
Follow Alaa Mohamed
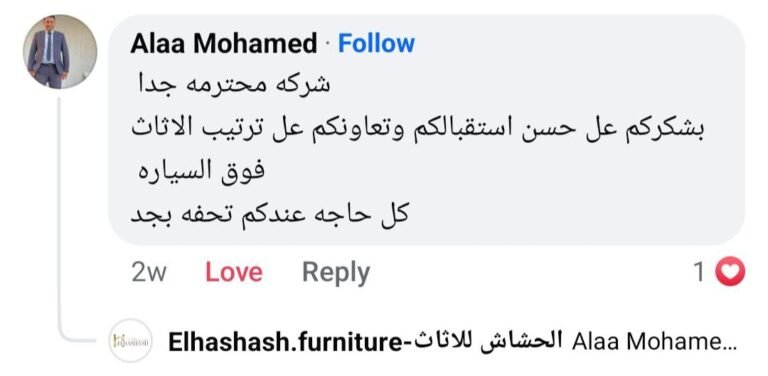click(376, 44)
